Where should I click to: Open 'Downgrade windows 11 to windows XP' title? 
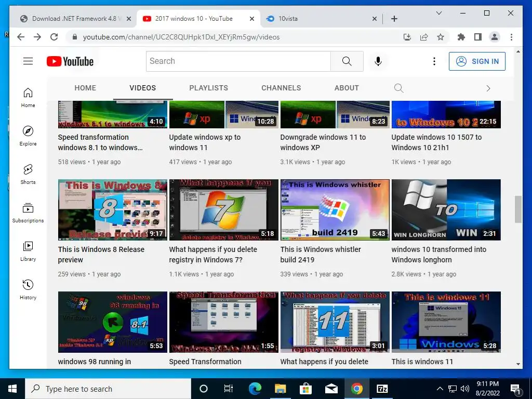(323, 142)
